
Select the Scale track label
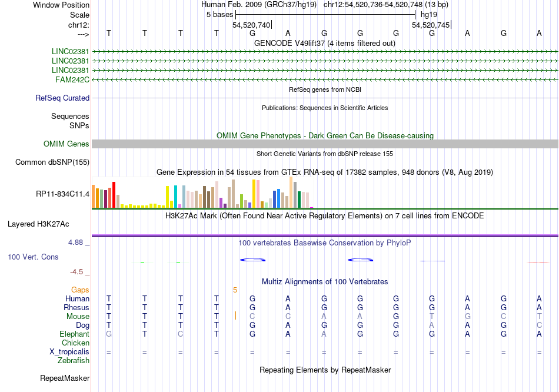(x=79, y=15)
